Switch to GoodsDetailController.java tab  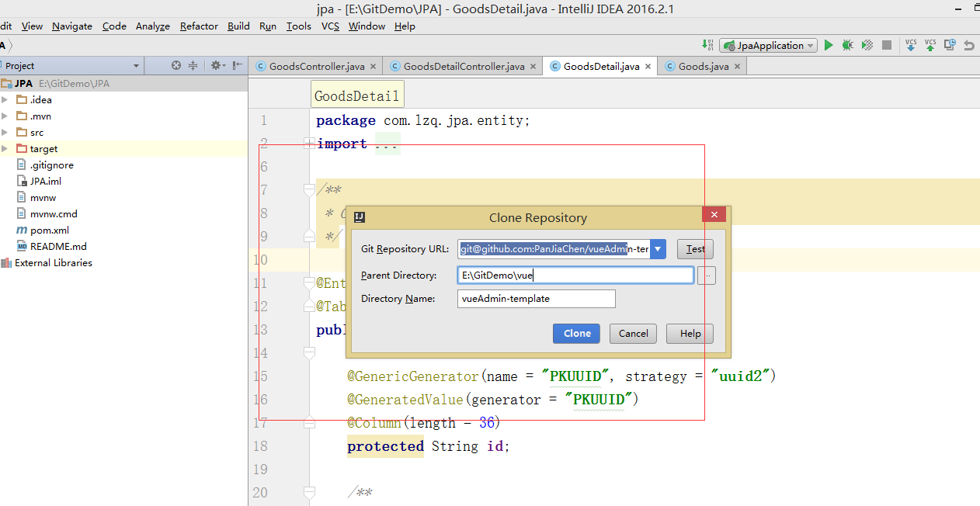464,66
